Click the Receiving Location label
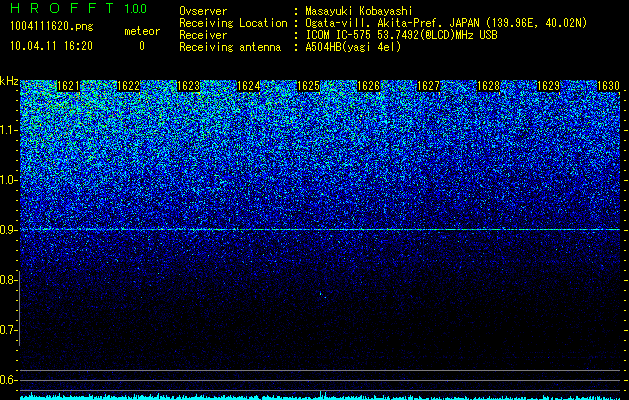The image size is (629, 400). pyautogui.click(x=233, y=23)
